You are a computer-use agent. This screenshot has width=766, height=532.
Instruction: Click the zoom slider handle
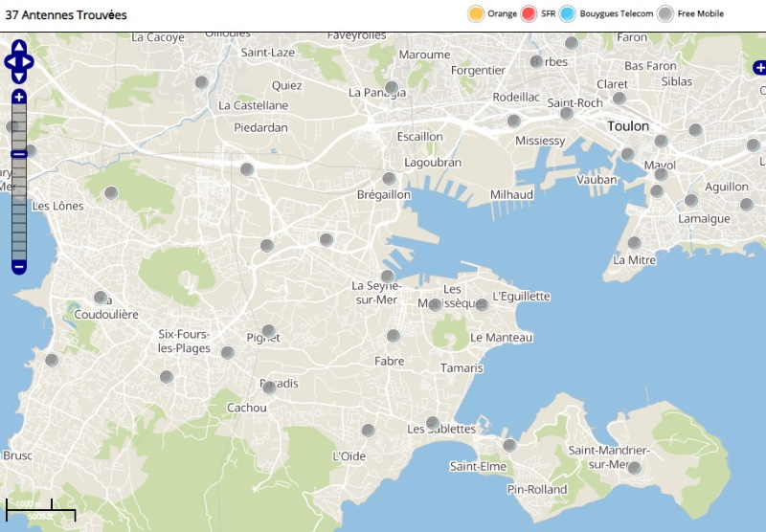pos(19,154)
